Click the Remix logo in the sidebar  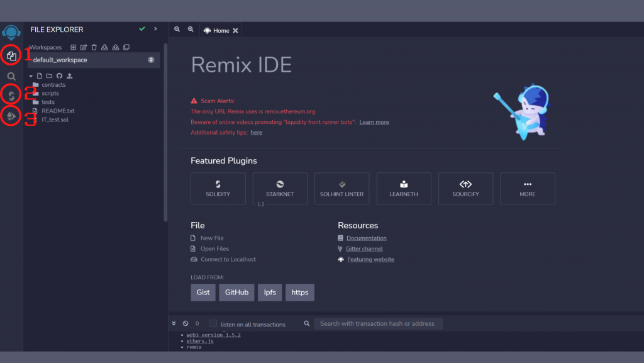pos(11,32)
